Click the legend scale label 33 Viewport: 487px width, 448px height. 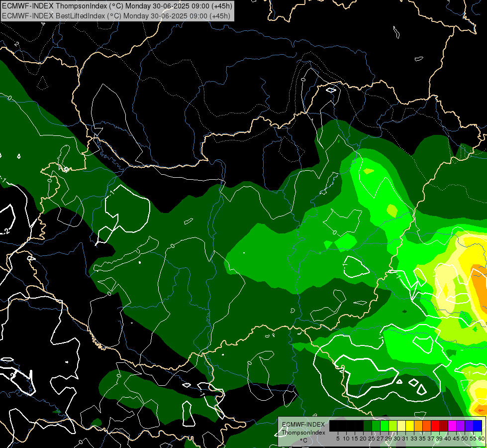point(414,439)
